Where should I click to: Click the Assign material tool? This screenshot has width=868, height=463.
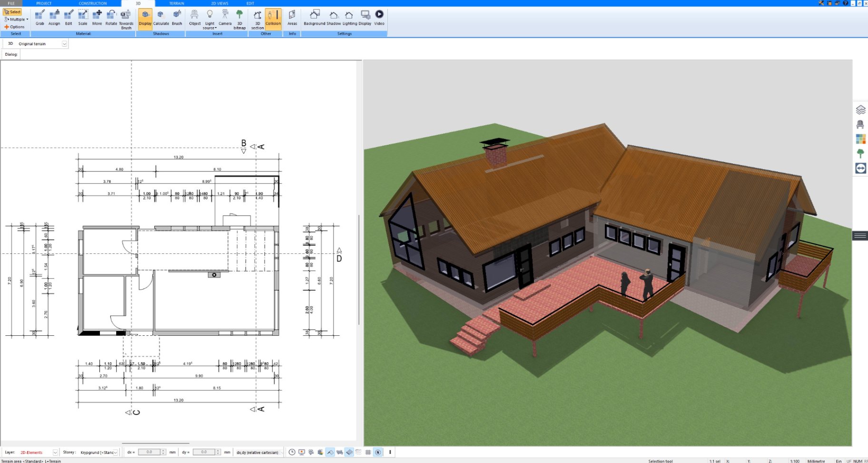[54, 18]
